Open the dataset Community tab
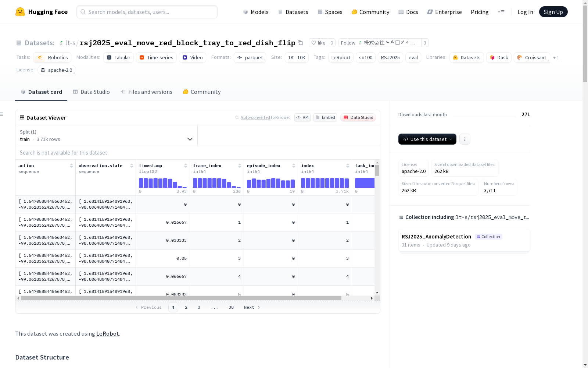The image size is (588, 368). click(x=202, y=92)
